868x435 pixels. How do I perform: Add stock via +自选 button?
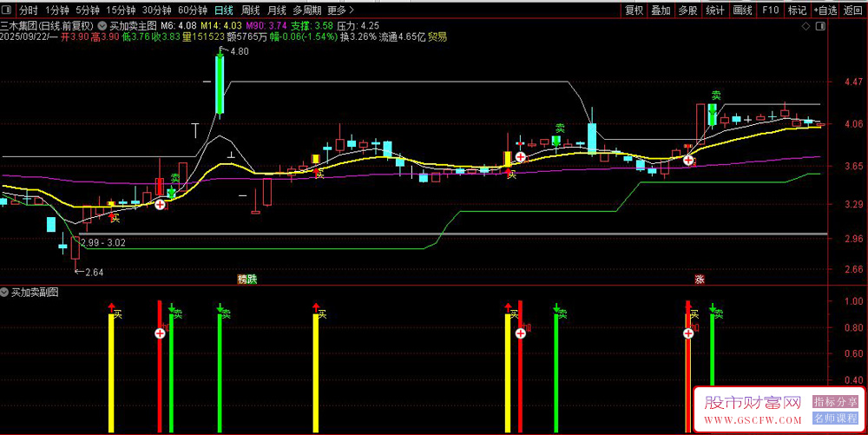[x=825, y=10]
